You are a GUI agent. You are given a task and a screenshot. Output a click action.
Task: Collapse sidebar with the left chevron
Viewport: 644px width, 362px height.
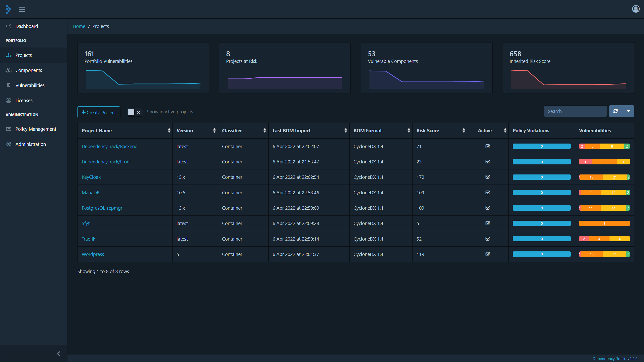click(58, 354)
